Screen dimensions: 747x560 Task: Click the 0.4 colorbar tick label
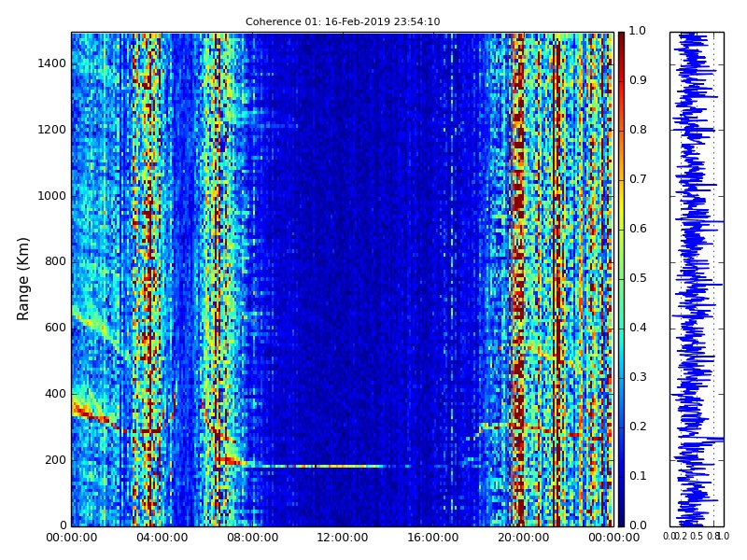click(638, 328)
